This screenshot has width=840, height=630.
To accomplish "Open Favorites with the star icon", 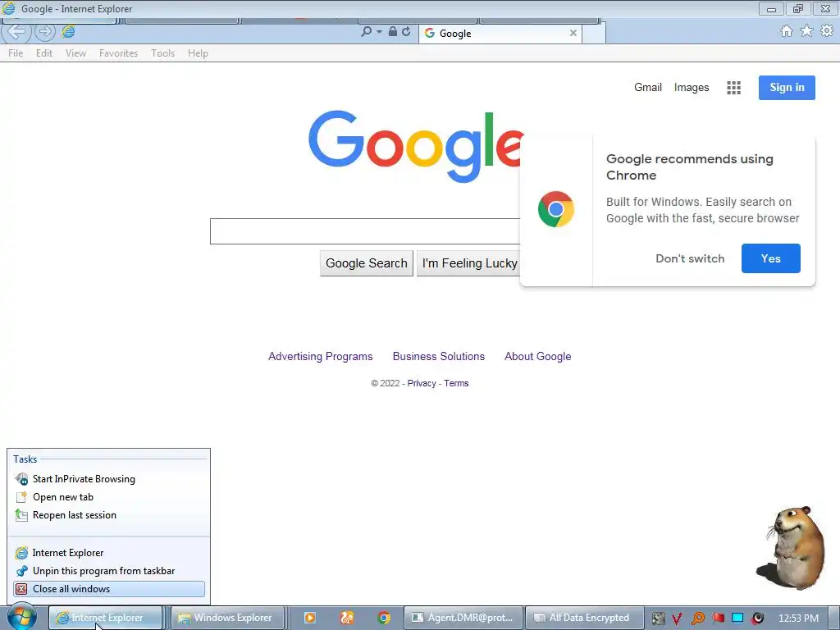I will [x=806, y=31].
